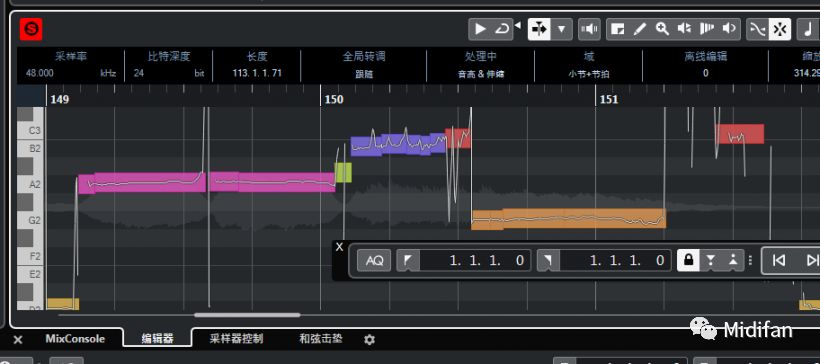Screen dimensions: 820x364
Task: Start audition playback in the sample editor
Action: 480,29
